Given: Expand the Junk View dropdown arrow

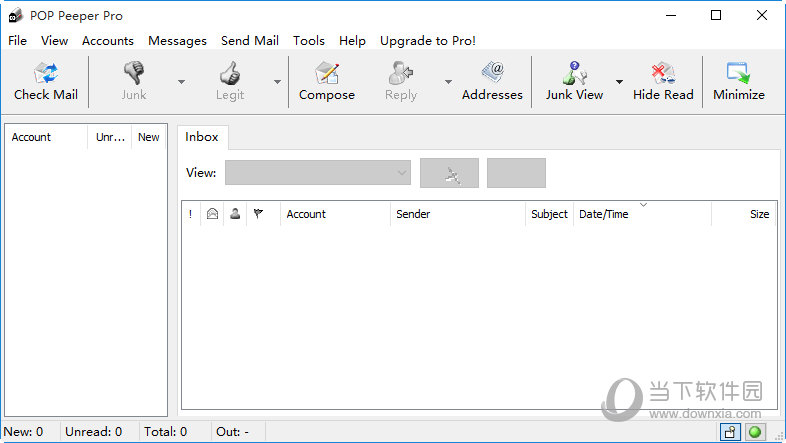Looking at the screenshot, I should pos(620,82).
